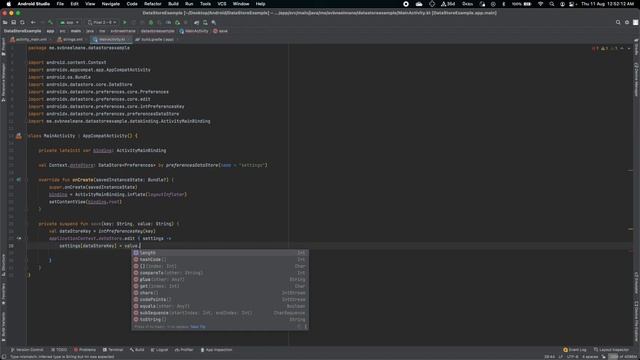Open the Project side panel

[3, 47]
